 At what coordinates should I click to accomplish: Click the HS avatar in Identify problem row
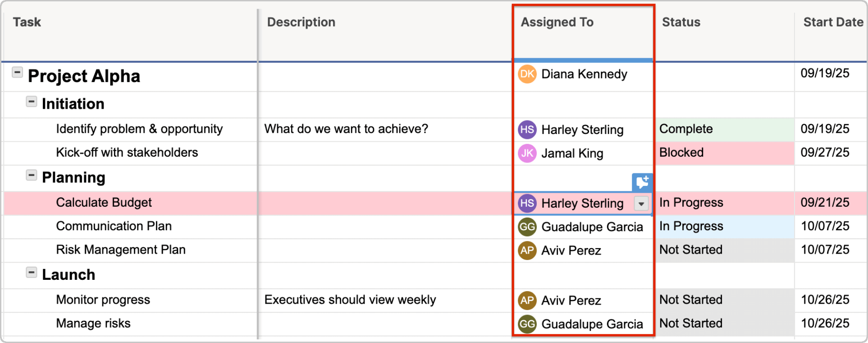tap(527, 130)
